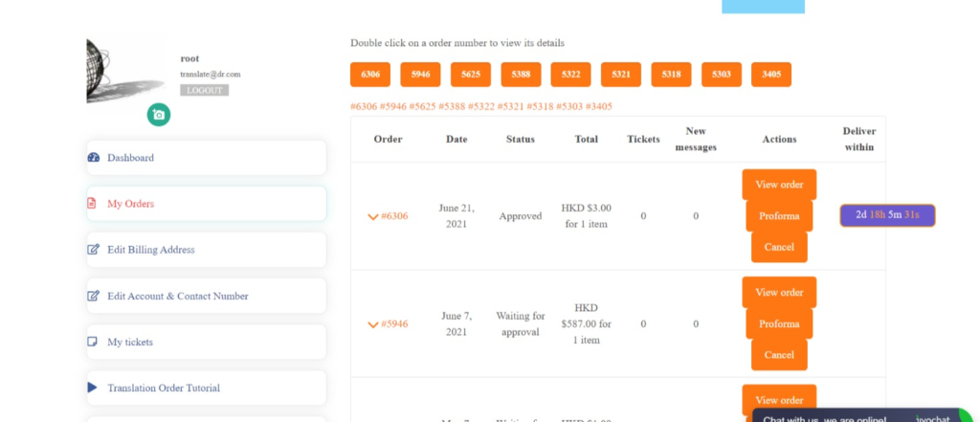Cancel order #6306
This screenshot has height=422, width=980.
click(x=779, y=247)
